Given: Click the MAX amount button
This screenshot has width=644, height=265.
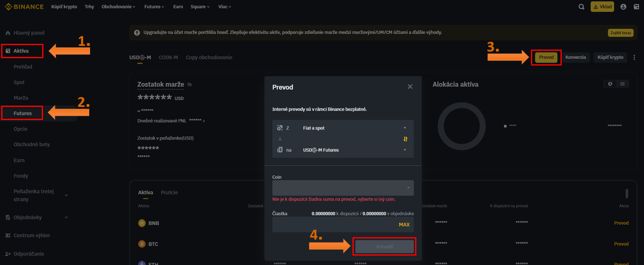Looking at the screenshot, I should click(404, 224).
